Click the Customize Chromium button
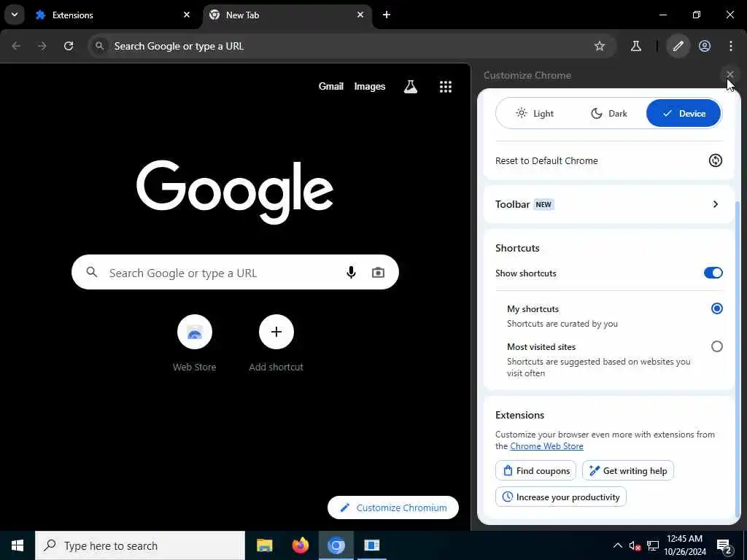 [393, 507]
